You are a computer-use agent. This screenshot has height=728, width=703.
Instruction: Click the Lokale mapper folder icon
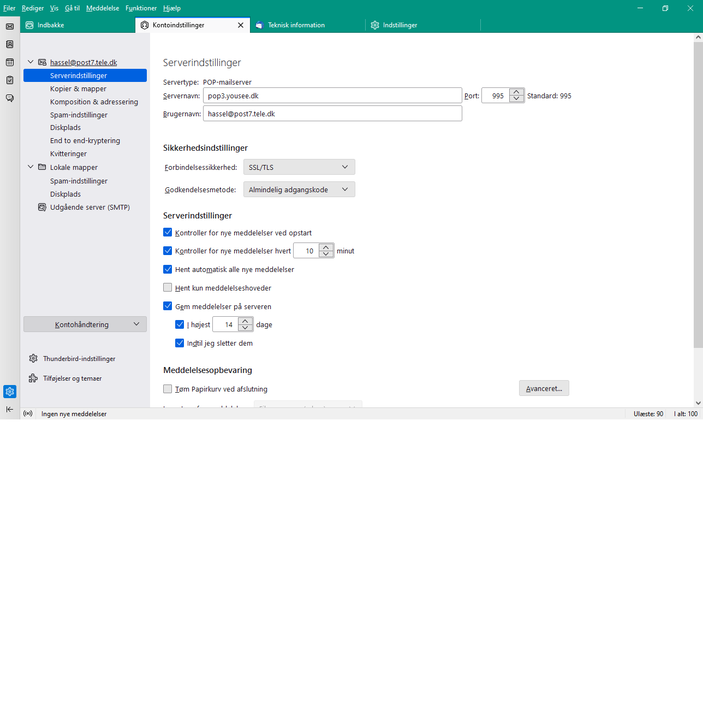(x=42, y=167)
